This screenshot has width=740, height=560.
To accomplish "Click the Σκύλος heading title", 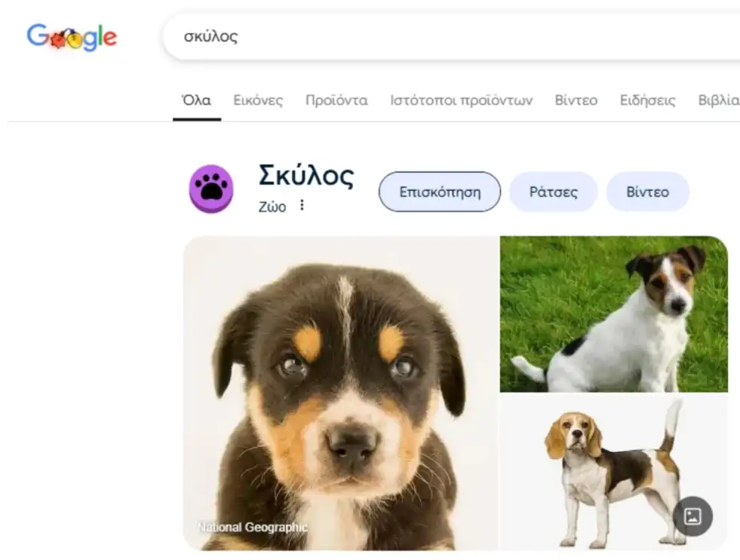I will pos(306,176).
